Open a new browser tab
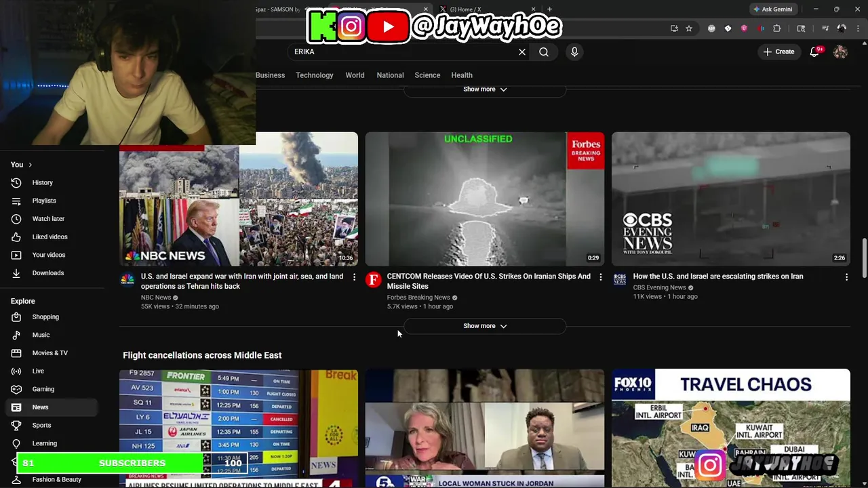This screenshot has height=488, width=868. pos(549,9)
